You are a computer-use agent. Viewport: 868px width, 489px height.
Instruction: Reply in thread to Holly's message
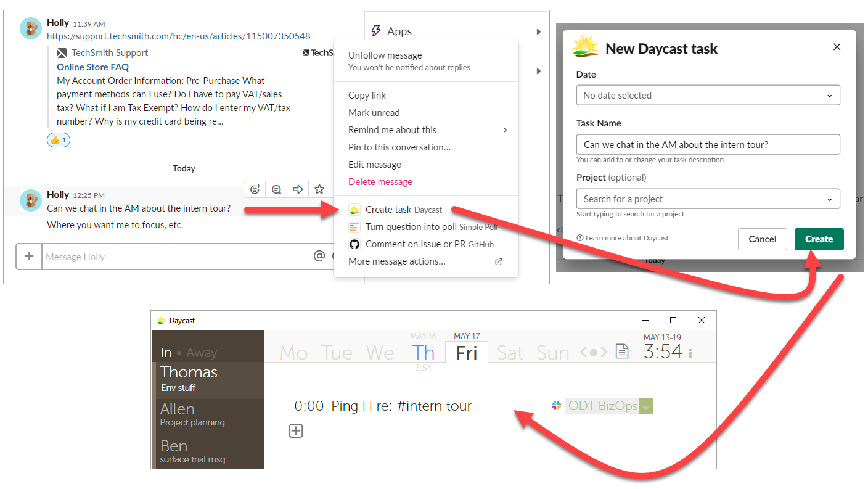click(276, 189)
